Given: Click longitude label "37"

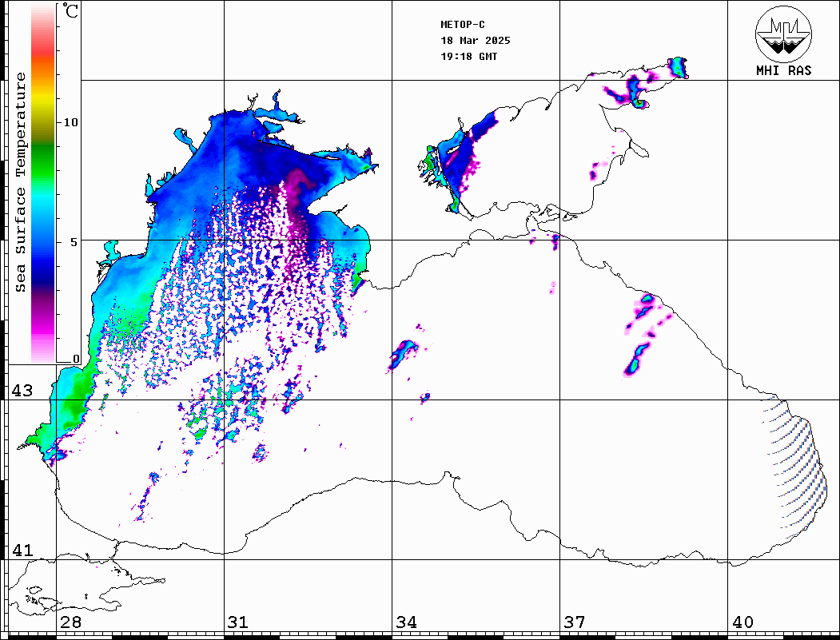Looking at the screenshot, I should point(575,622).
